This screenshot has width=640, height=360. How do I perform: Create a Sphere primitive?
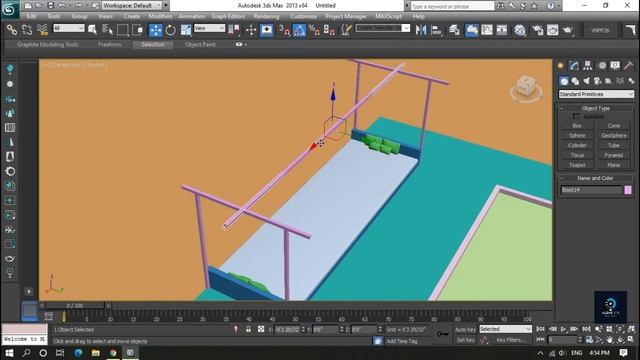(577, 136)
